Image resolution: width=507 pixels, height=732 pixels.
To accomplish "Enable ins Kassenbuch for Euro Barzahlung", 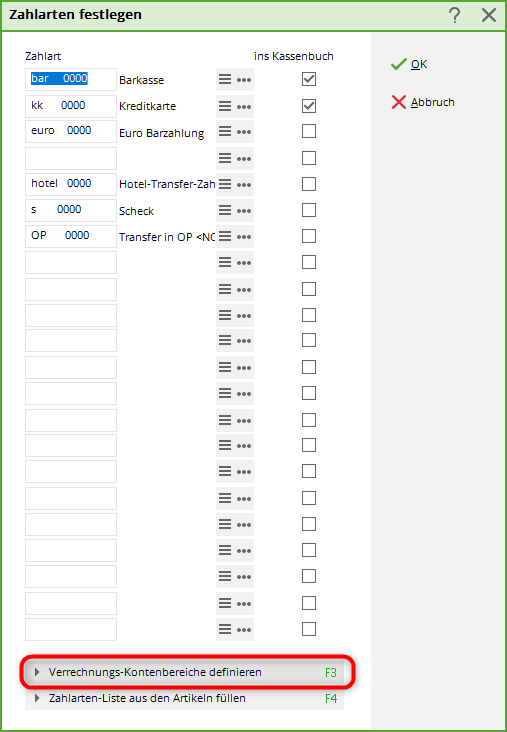I will [309, 131].
